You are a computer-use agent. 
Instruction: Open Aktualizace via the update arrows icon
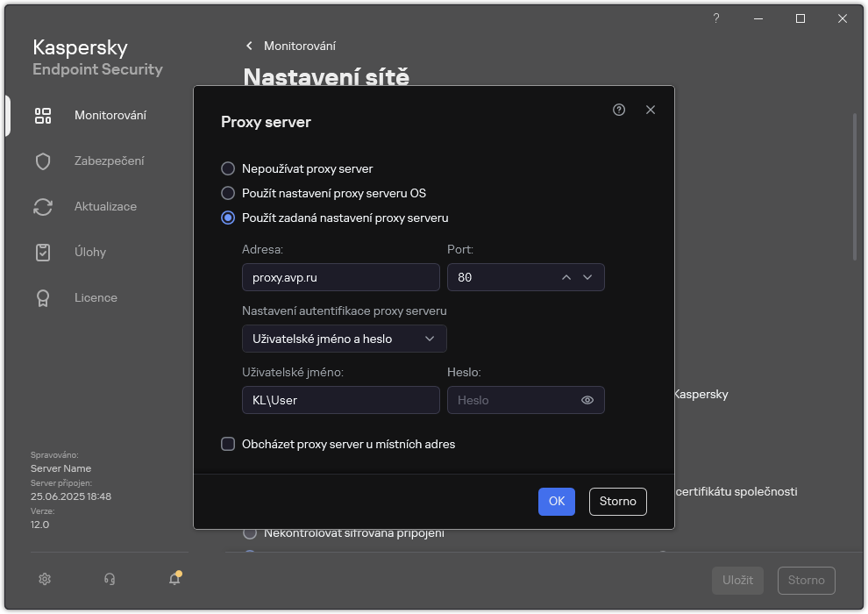(x=42, y=206)
